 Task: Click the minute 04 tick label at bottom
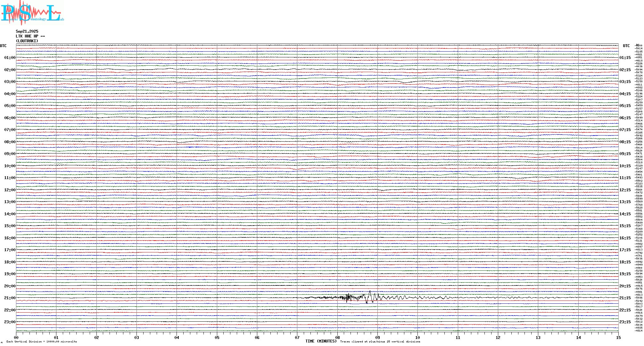(x=177, y=337)
